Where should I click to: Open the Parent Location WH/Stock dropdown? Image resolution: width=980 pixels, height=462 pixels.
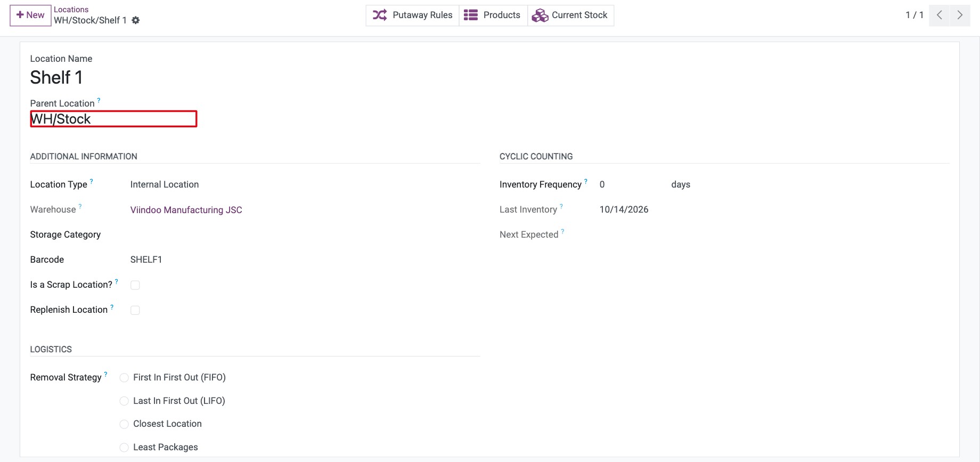[x=113, y=119]
